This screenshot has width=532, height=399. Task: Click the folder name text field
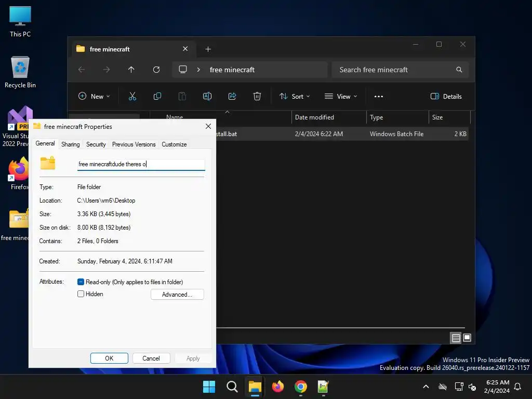[141, 164]
